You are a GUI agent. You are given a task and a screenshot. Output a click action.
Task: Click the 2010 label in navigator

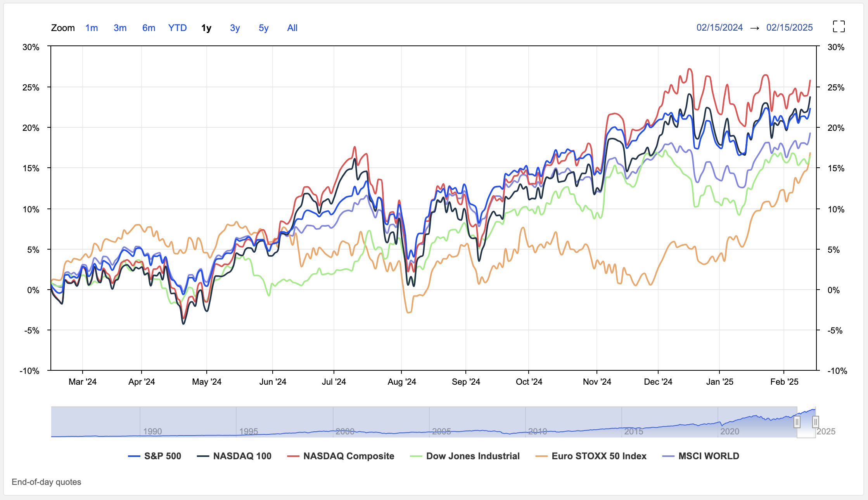pos(538,431)
